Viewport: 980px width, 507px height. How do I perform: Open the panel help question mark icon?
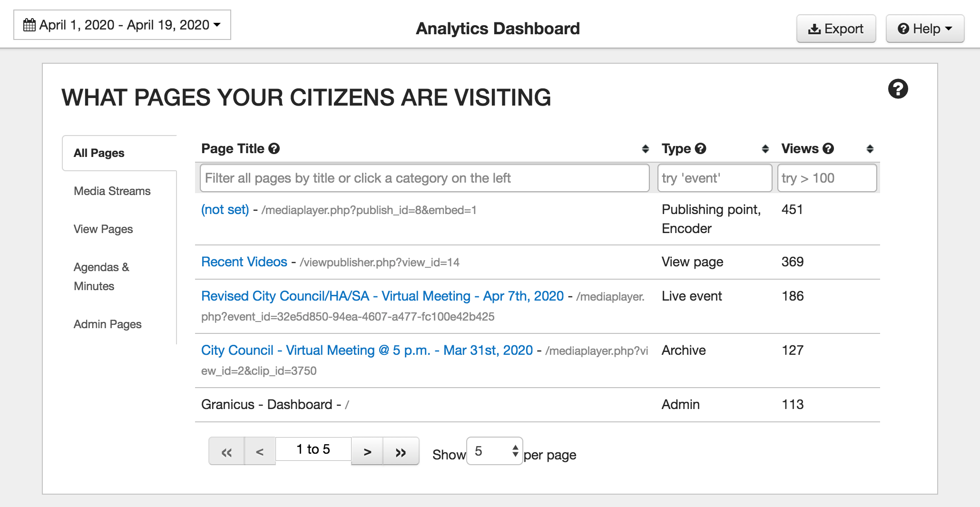pyautogui.click(x=898, y=89)
